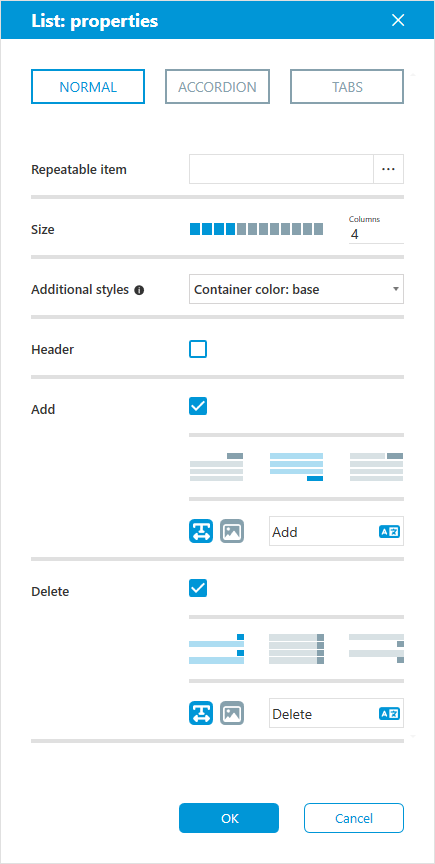
Task: Select text mode icon in Add section
Action: [201, 531]
